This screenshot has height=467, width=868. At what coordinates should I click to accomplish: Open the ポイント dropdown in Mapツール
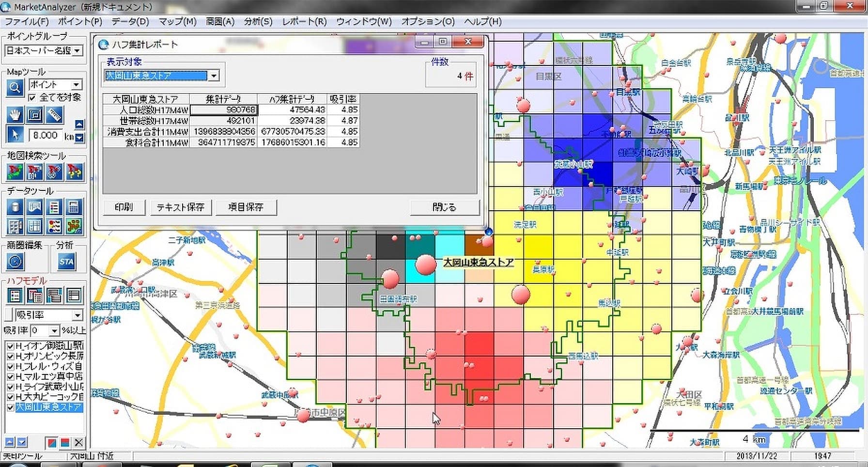77,84
